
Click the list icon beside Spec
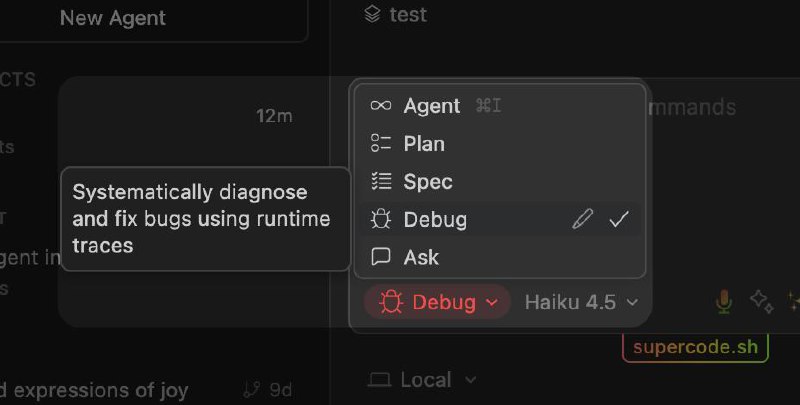pos(380,182)
